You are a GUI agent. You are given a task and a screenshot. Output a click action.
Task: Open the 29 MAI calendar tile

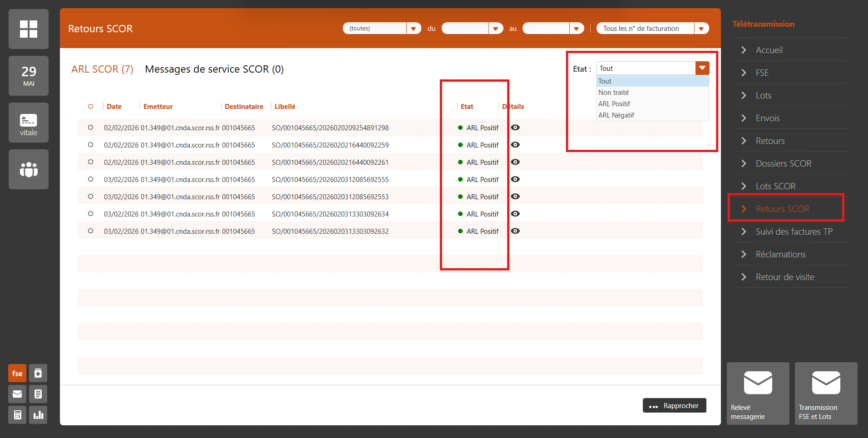[x=29, y=76]
